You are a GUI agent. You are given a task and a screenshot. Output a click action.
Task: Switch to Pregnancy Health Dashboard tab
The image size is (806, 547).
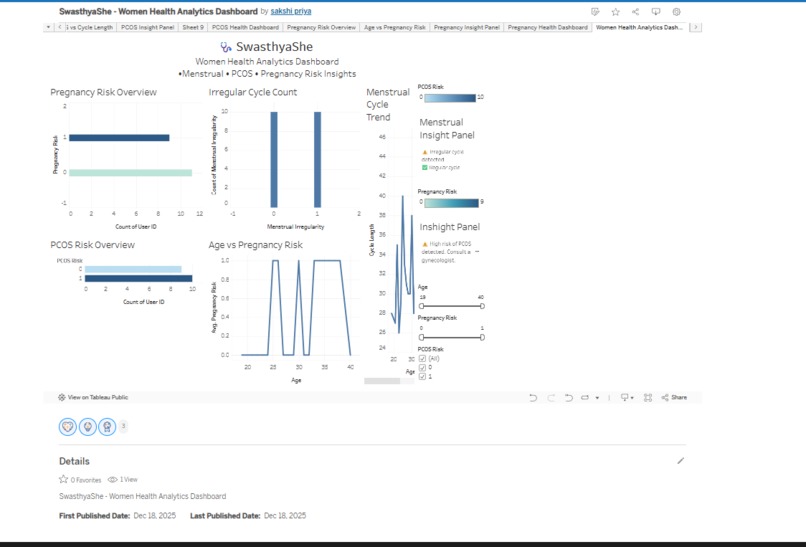coord(547,27)
